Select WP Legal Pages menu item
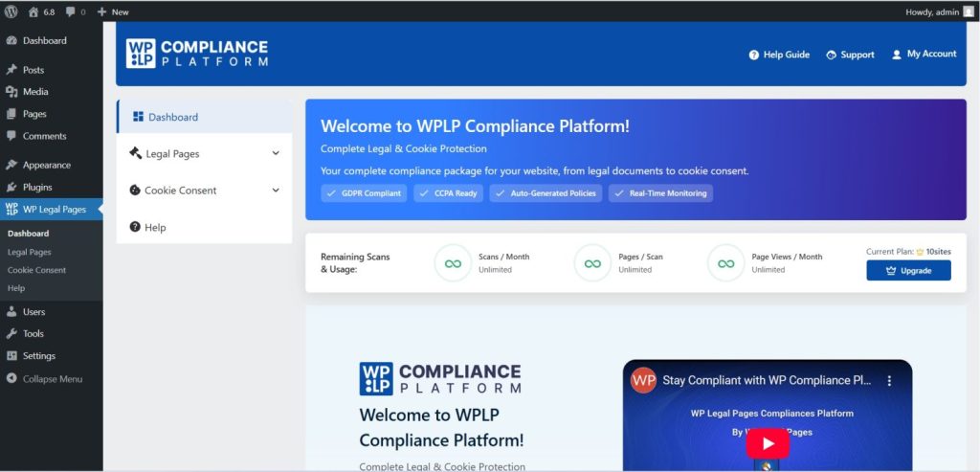The width and height of the screenshot is (980, 472). [52, 210]
